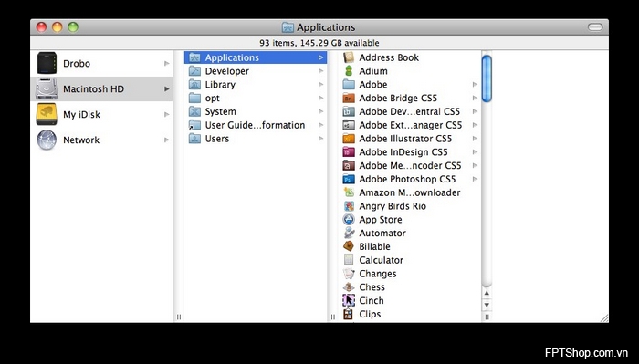The height and width of the screenshot is (364, 639).
Task: Click the first column resize handle
Action: 179,317
